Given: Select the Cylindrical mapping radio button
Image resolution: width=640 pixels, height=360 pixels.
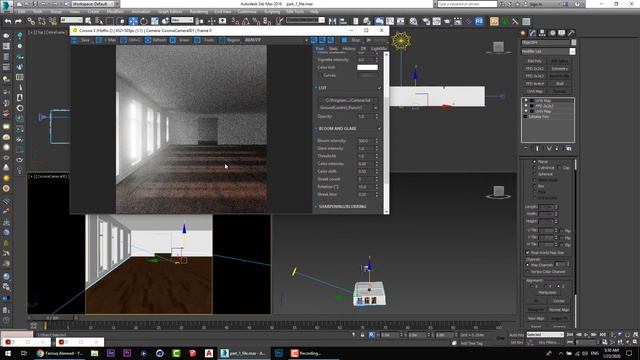Looking at the screenshot, I should [x=535, y=168].
